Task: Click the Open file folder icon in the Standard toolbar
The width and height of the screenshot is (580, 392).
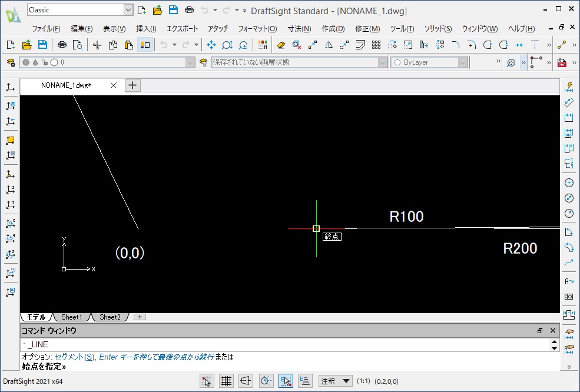Action: tap(26, 45)
